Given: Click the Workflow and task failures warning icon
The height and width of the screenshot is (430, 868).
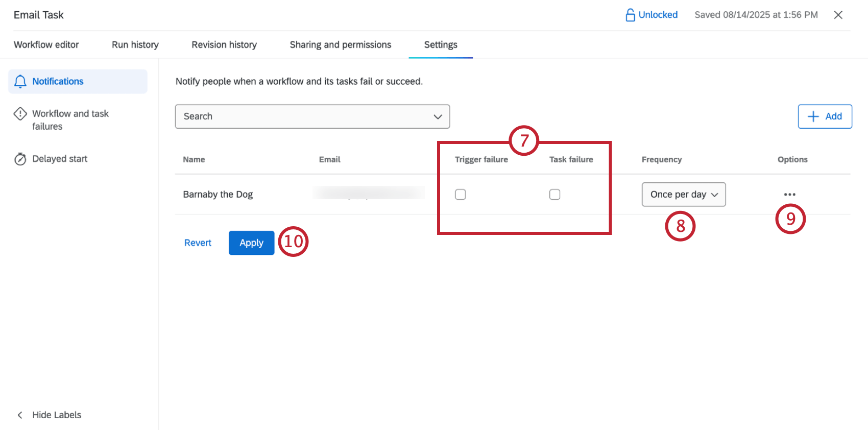Looking at the screenshot, I should tap(20, 114).
